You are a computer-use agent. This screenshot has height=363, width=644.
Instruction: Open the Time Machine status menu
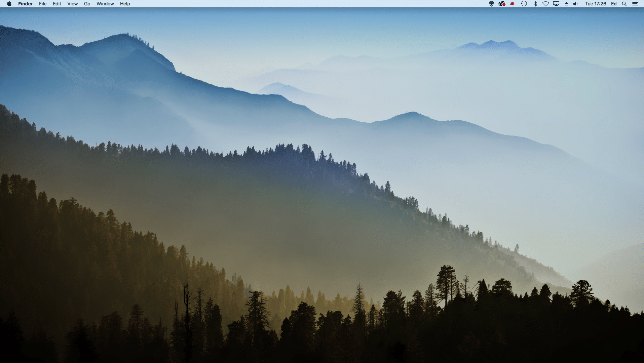click(x=524, y=4)
